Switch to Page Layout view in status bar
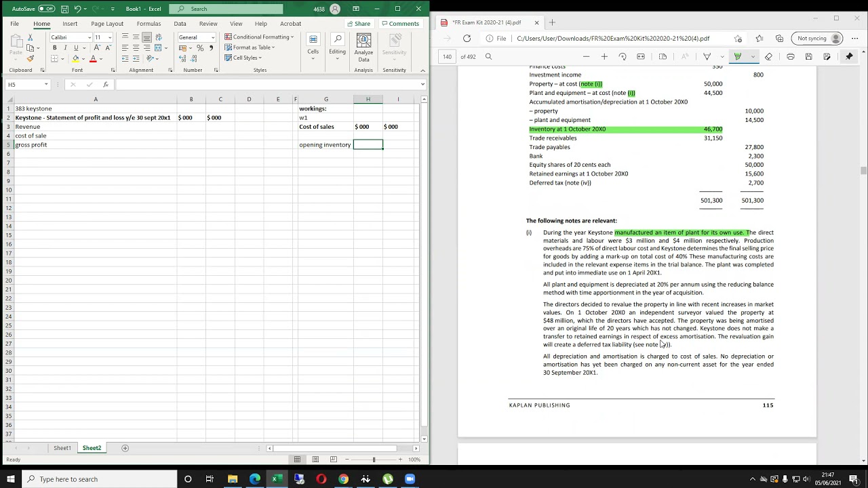Screen dimensions: 868x488 315,460
